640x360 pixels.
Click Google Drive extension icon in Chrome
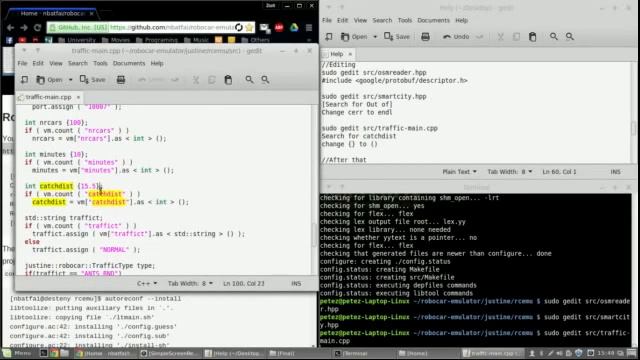(294, 28)
